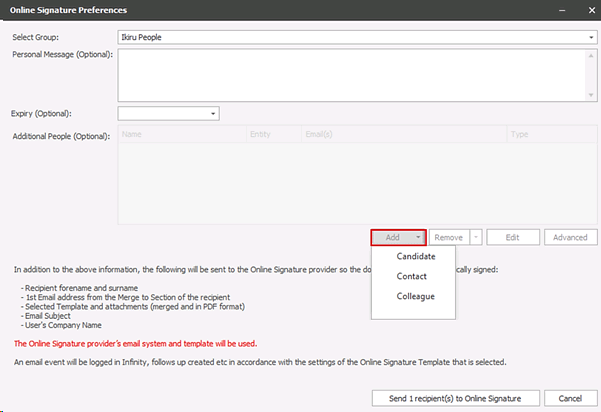Send 1 recipient(s) to Online Signature
This screenshot has height=412, width=601.
coord(454,397)
